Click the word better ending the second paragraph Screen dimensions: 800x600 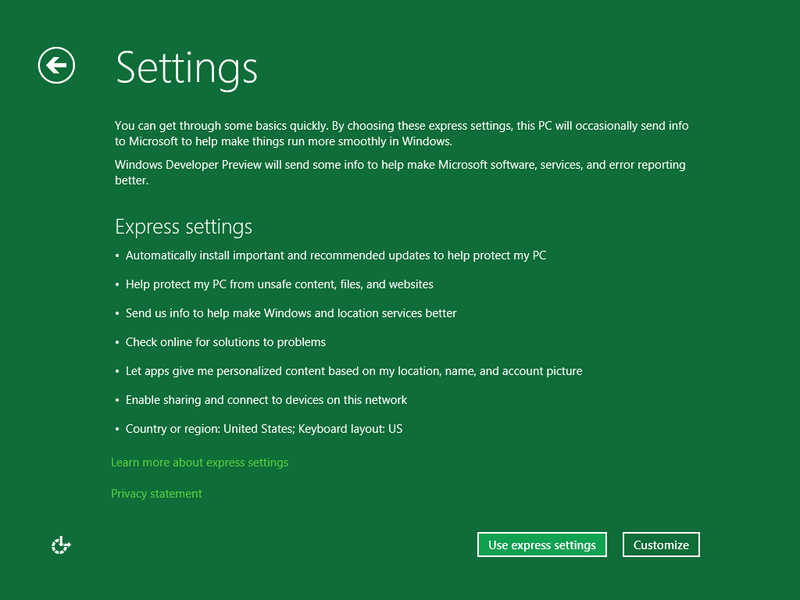[x=131, y=181]
